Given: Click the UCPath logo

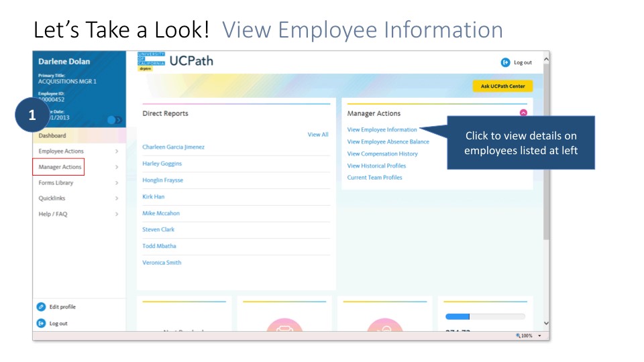Looking at the screenshot, I should click(x=175, y=61).
